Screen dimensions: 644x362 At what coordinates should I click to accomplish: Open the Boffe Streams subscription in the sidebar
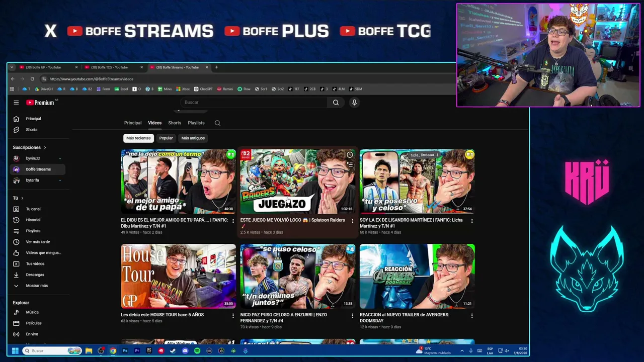(38, 169)
